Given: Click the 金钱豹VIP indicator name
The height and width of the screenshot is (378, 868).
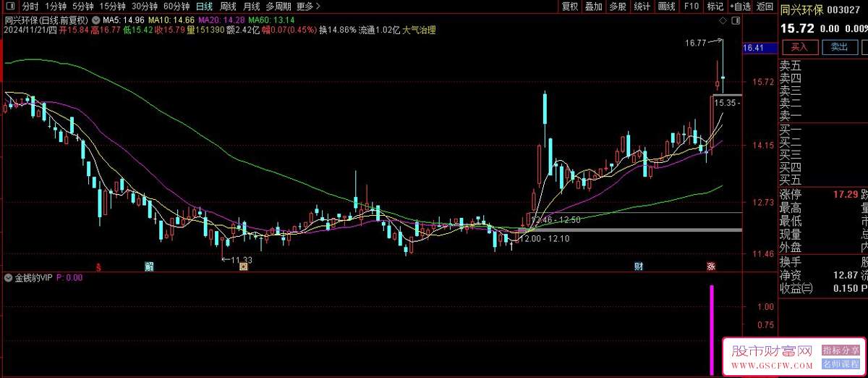Looking at the screenshot, I should [34, 277].
